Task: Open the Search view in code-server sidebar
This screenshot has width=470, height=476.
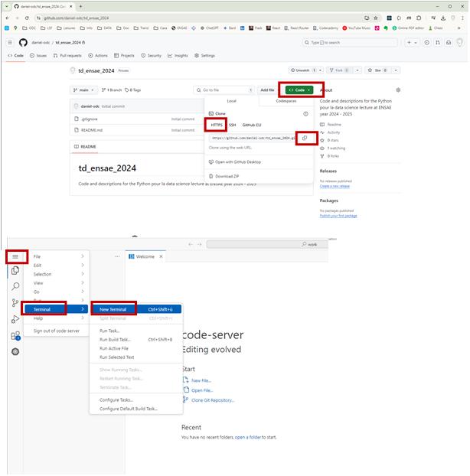Action: (x=15, y=286)
